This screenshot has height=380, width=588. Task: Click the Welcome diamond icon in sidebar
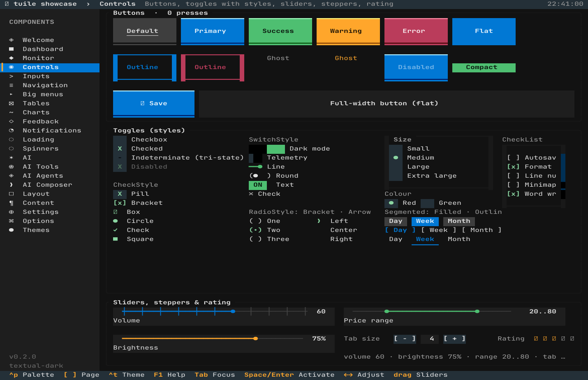tap(12, 40)
